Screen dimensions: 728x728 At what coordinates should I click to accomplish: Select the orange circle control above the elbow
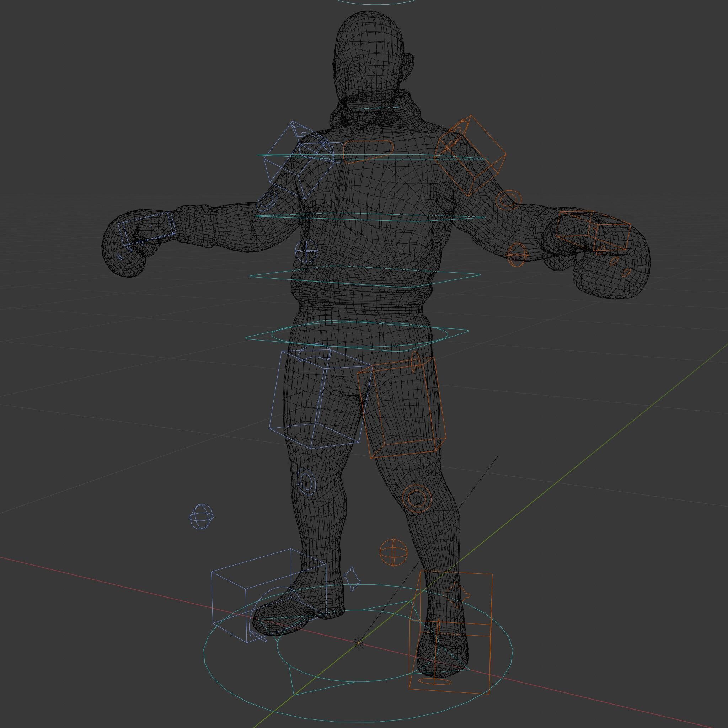pos(508,199)
